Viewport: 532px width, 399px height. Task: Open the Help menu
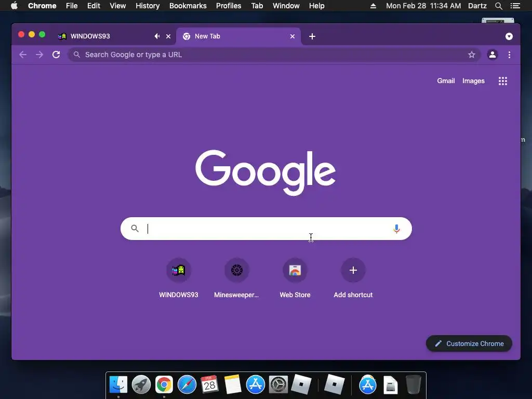coord(316,6)
